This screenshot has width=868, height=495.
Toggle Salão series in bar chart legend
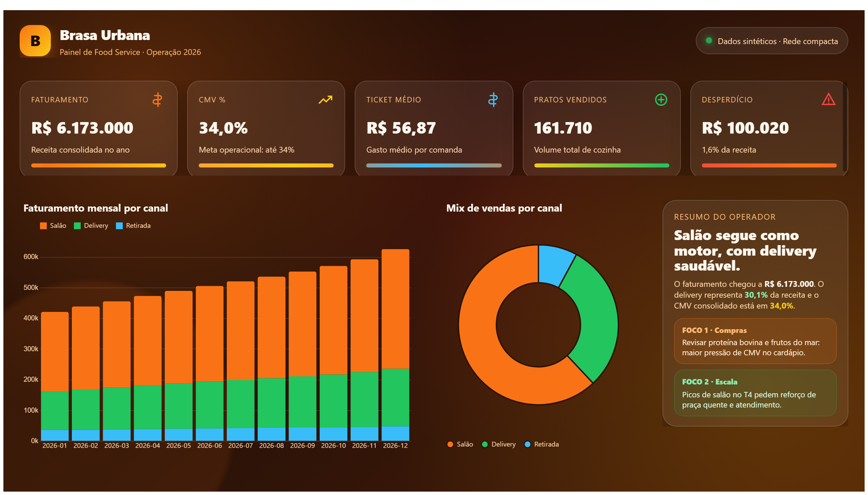(53, 226)
